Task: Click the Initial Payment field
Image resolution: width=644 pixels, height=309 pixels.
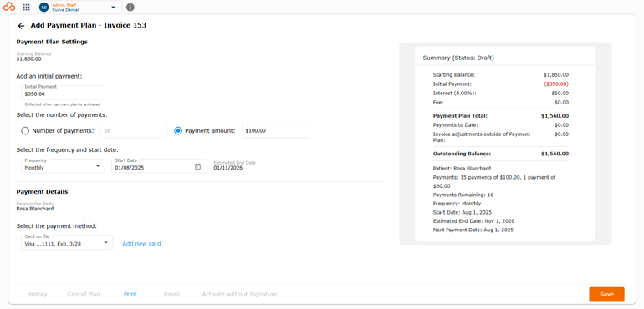Action: tap(63, 93)
